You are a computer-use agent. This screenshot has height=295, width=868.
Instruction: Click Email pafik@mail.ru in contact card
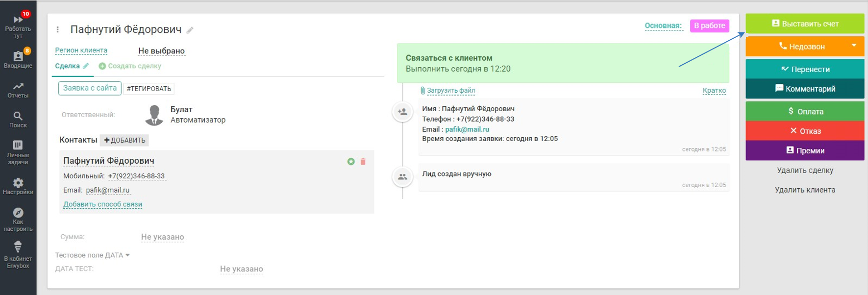[x=108, y=190]
